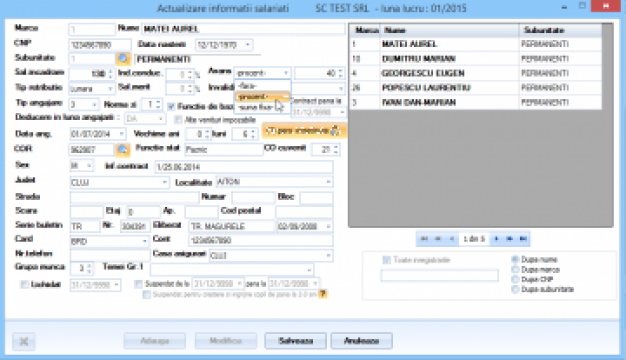Screen dimensions: 626x360
Task: Open the COR code search icon
Action: click(123, 150)
